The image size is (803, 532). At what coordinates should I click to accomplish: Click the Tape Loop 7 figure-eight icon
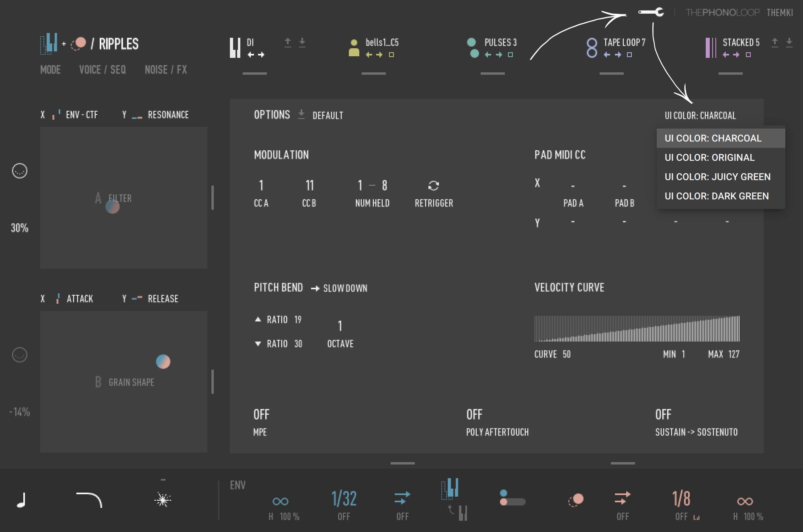tap(592, 47)
